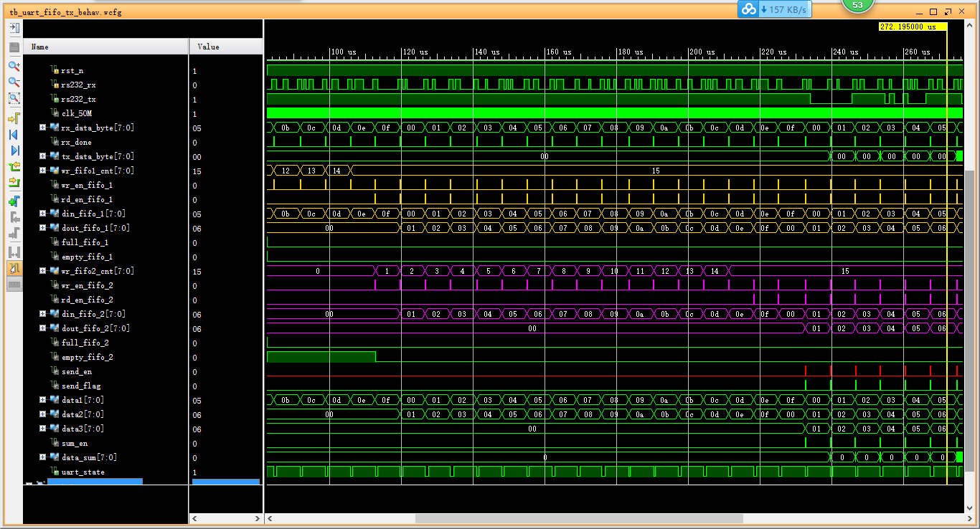Click the grayed Next Marker icon
The width and height of the screenshot is (980, 529).
(14, 233)
